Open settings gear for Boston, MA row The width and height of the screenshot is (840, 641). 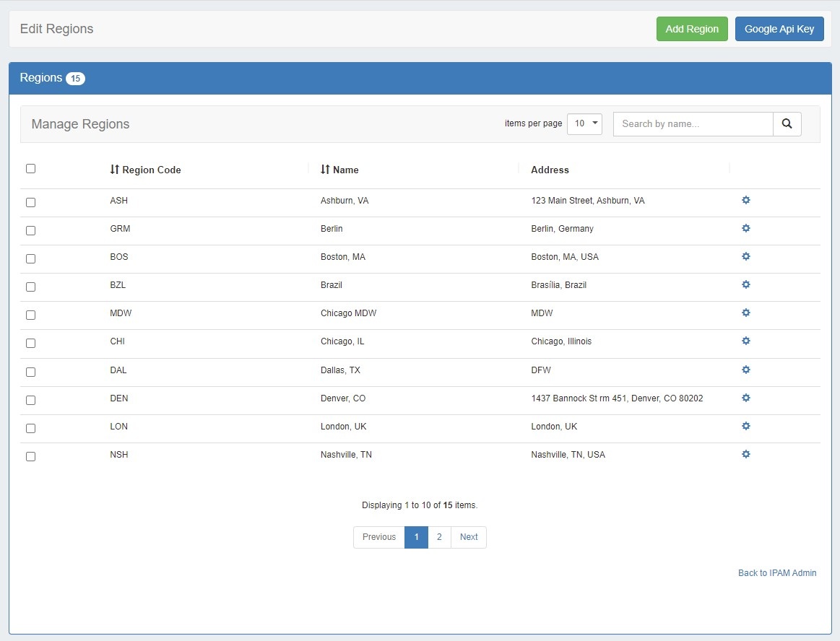[x=746, y=256]
